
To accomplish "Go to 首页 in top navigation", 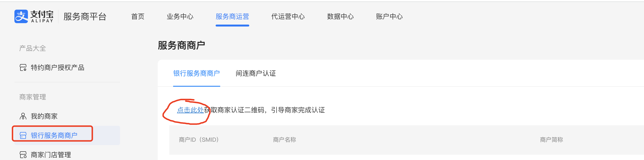I will point(138,17).
